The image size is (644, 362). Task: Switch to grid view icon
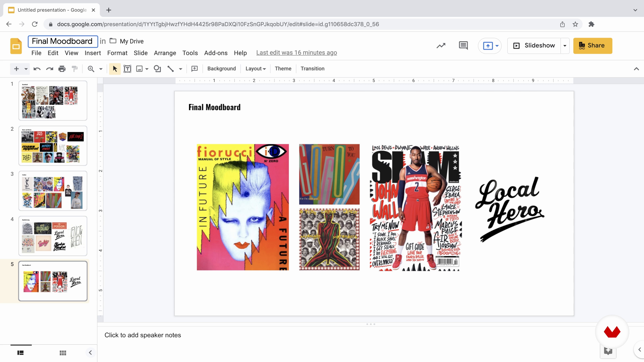pos(63,353)
